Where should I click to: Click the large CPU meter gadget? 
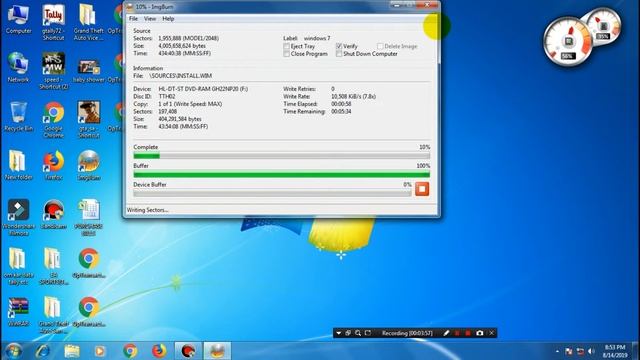pos(568,42)
